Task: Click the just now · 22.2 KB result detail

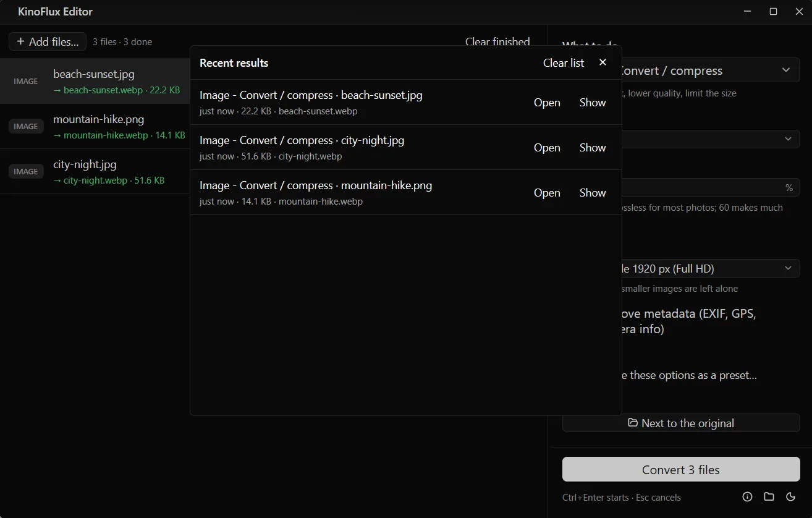Action: pos(279,111)
